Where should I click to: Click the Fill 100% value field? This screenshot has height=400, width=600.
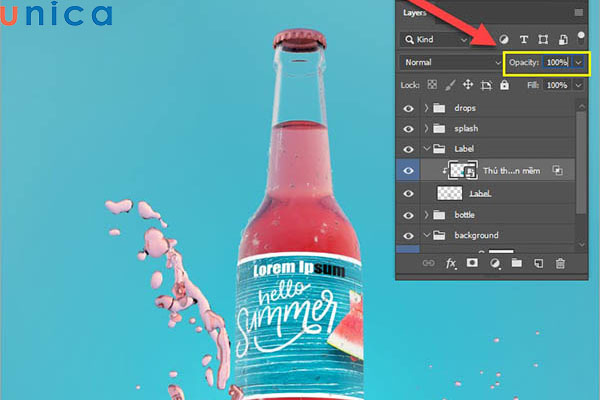557,85
